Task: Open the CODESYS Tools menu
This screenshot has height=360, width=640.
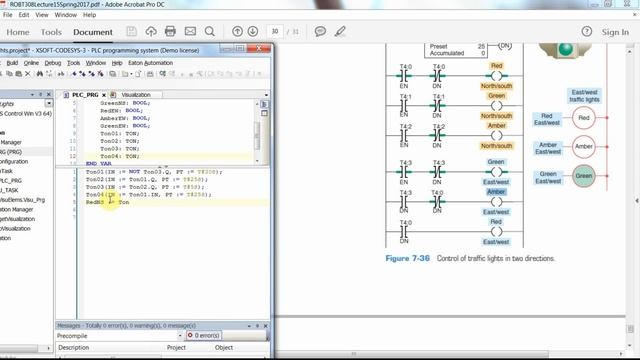Action: click(73, 63)
